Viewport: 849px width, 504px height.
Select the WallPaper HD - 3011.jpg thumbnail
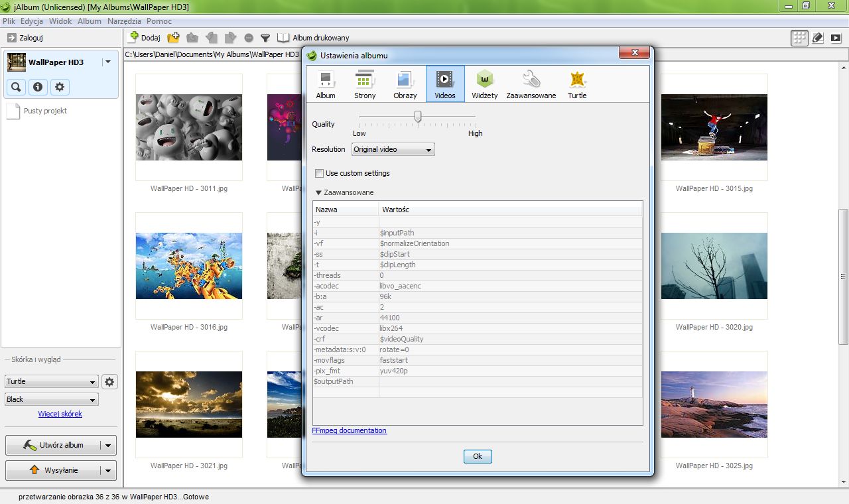click(189, 127)
